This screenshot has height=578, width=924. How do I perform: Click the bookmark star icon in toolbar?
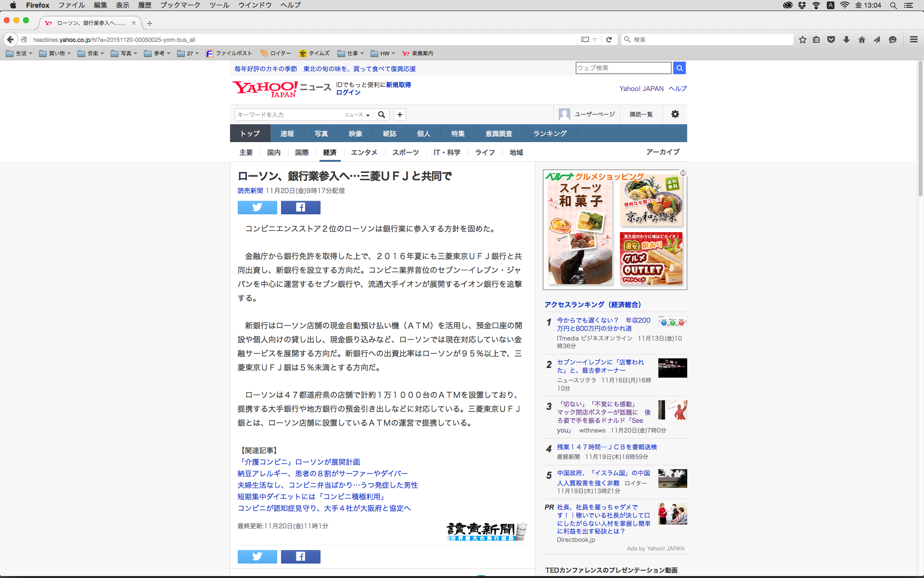coord(802,39)
